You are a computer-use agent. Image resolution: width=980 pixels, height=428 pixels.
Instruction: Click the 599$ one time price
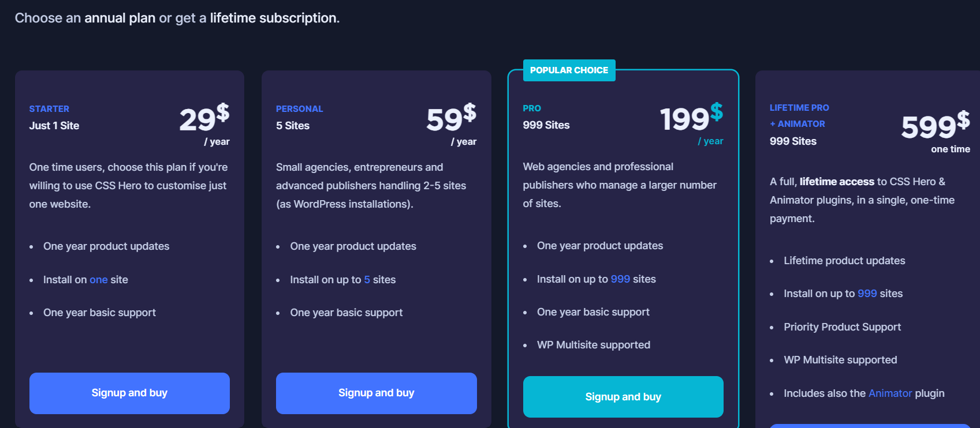point(934,126)
